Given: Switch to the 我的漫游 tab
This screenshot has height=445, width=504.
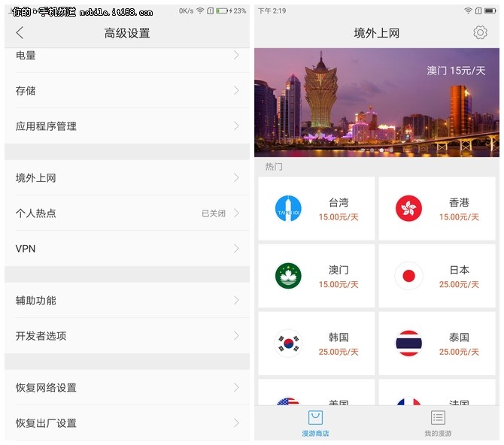Looking at the screenshot, I should tap(438, 423).
